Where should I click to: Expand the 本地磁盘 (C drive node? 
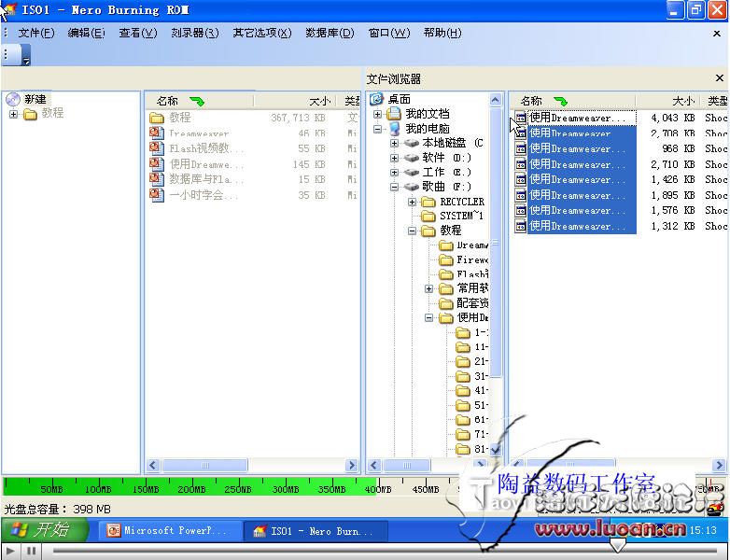click(x=394, y=144)
